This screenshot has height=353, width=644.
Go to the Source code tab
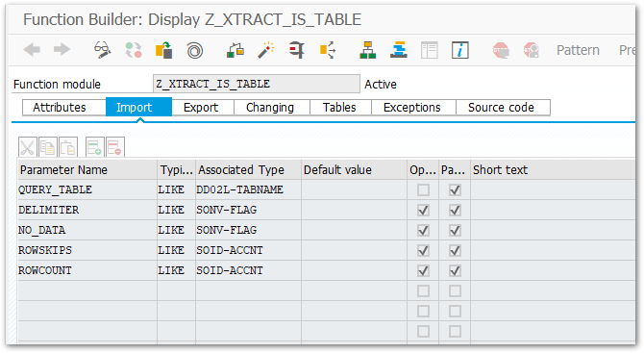tap(503, 108)
